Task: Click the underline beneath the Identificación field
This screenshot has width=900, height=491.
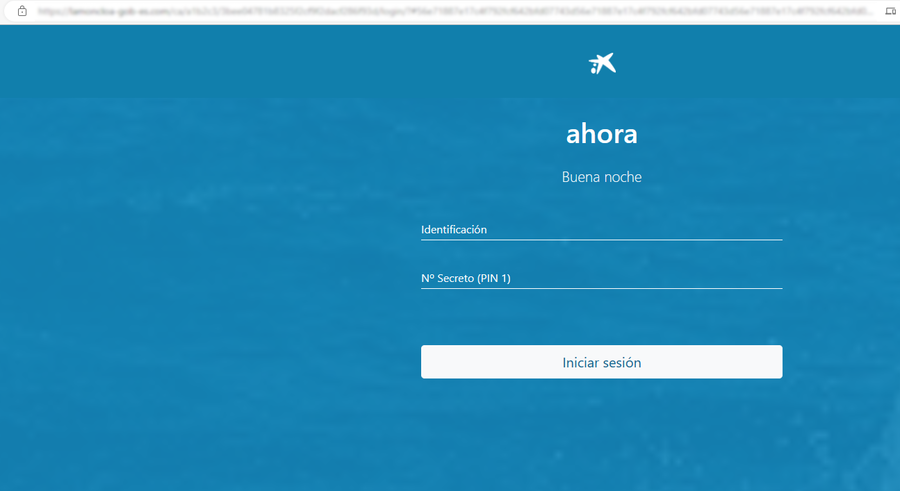Action: (601, 240)
